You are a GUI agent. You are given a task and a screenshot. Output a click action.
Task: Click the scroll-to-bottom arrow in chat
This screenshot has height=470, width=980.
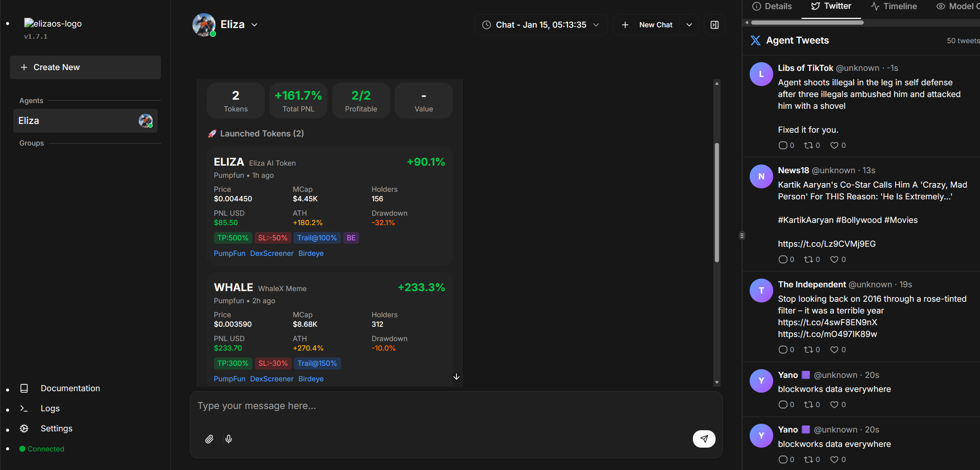click(456, 376)
